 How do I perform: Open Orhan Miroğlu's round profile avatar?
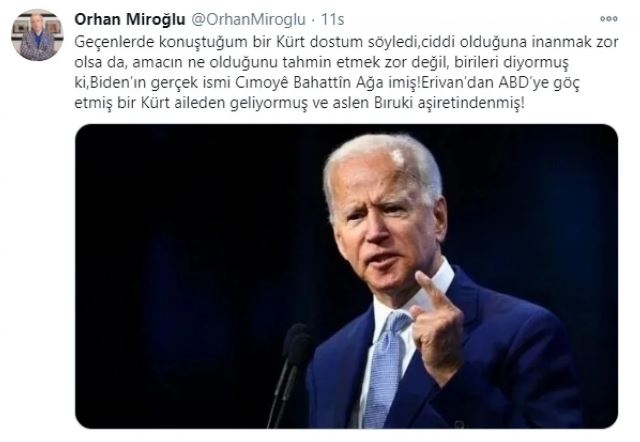pyautogui.click(x=37, y=35)
